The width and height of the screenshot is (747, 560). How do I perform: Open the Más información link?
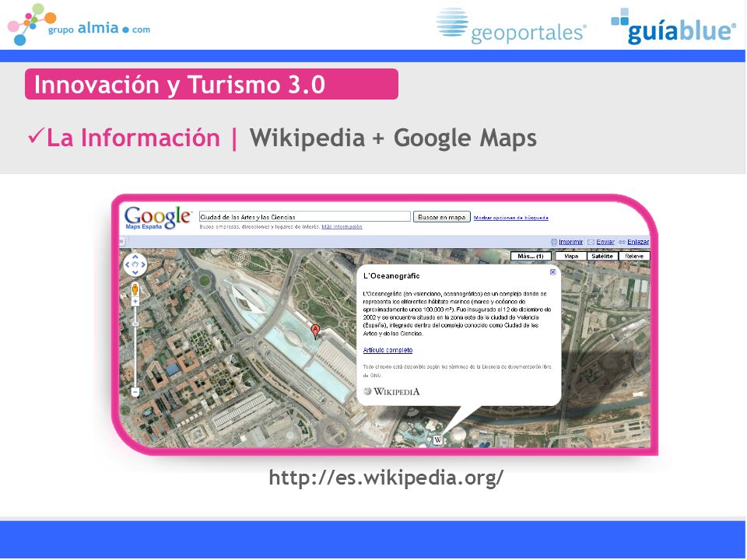pyautogui.click(x=342, y=226)
